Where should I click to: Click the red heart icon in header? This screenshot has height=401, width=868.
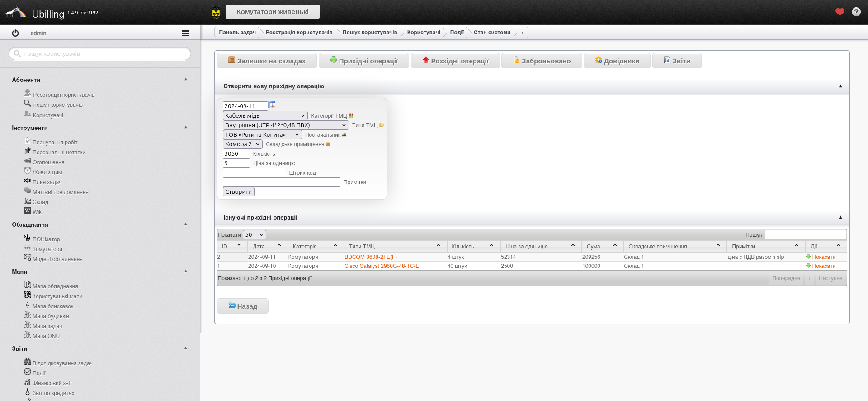click(840, 12)
